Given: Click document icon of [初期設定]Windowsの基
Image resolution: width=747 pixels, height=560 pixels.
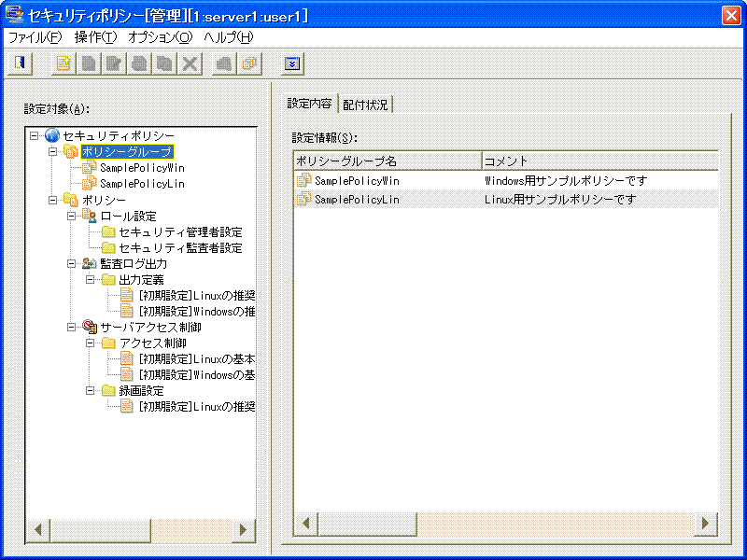Looking at the screenshot, I should pyautogui.click(x=126, y=375).
